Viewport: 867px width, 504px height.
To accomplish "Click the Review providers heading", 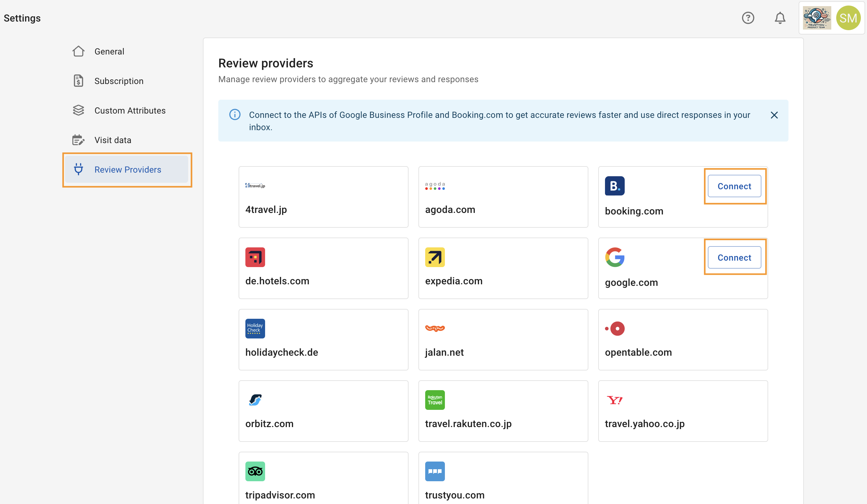I will pos(266,63).
